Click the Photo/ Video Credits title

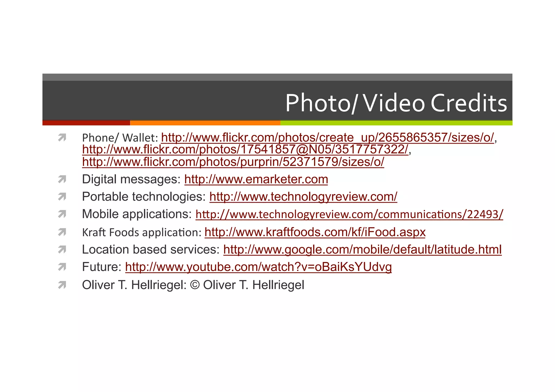coord(396,103)
